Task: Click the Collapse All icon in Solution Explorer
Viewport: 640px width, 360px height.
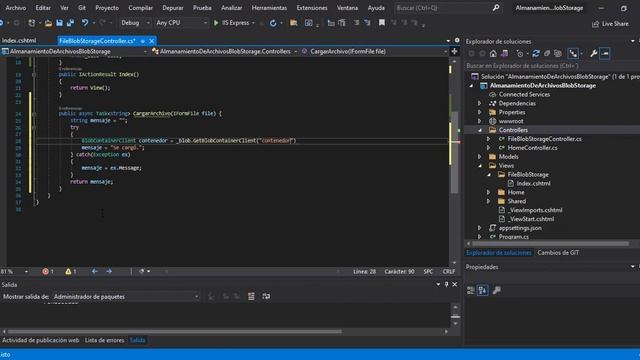Action: [547, 53]
